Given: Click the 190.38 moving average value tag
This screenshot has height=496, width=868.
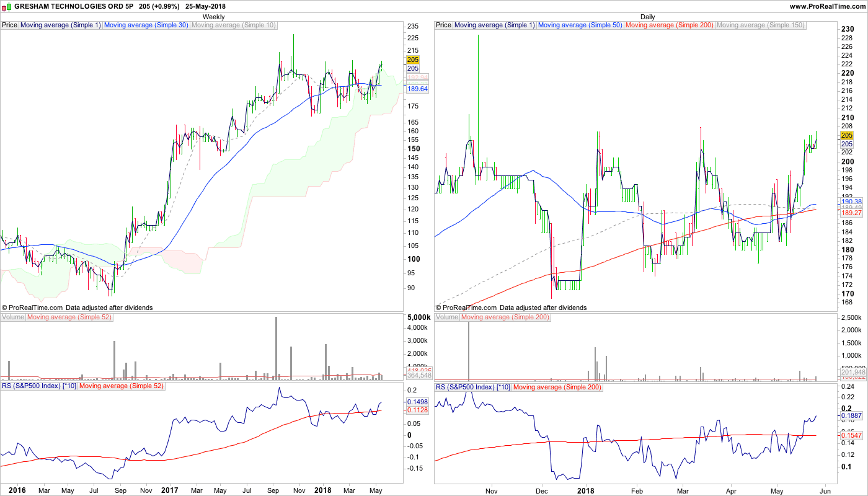Looking at the screenshot, I should (x=851, y=202).
